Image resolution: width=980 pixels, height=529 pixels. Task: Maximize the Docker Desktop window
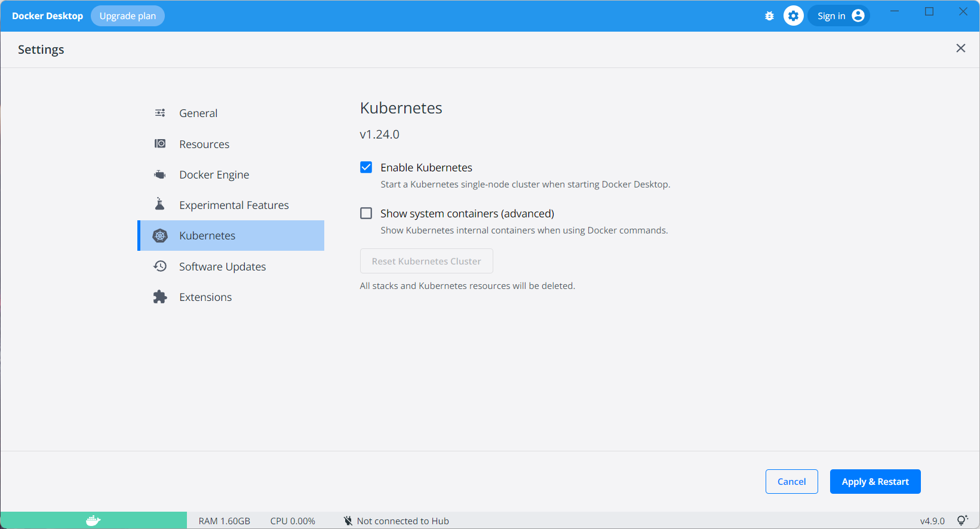tap(929, 11)
